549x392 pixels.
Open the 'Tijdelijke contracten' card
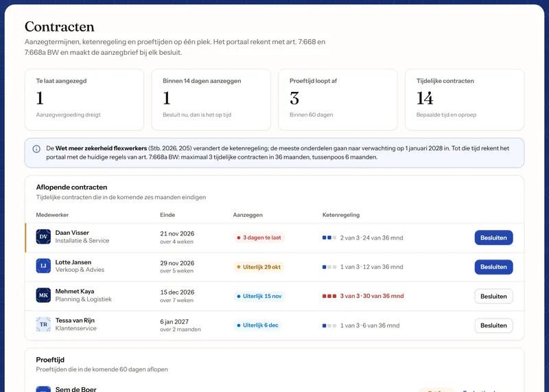coord(465,100)
